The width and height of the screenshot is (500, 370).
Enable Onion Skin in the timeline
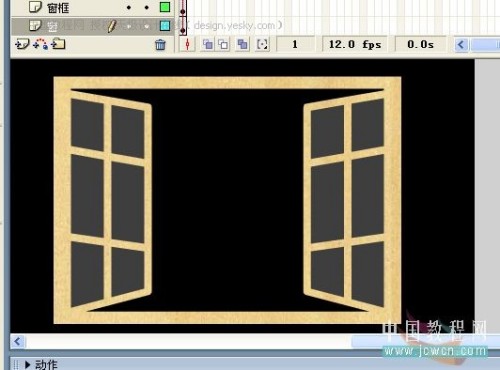click(207, 44)
